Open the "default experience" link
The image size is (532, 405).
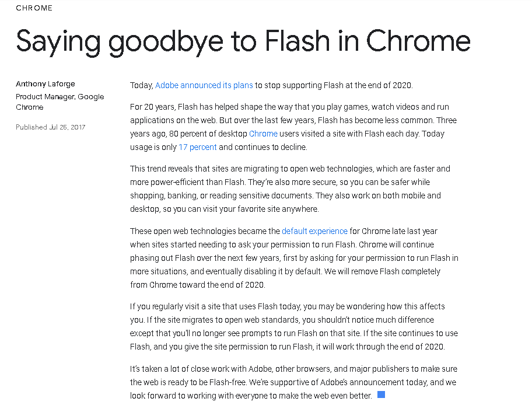pyautogui.click(x=314, y=231)
